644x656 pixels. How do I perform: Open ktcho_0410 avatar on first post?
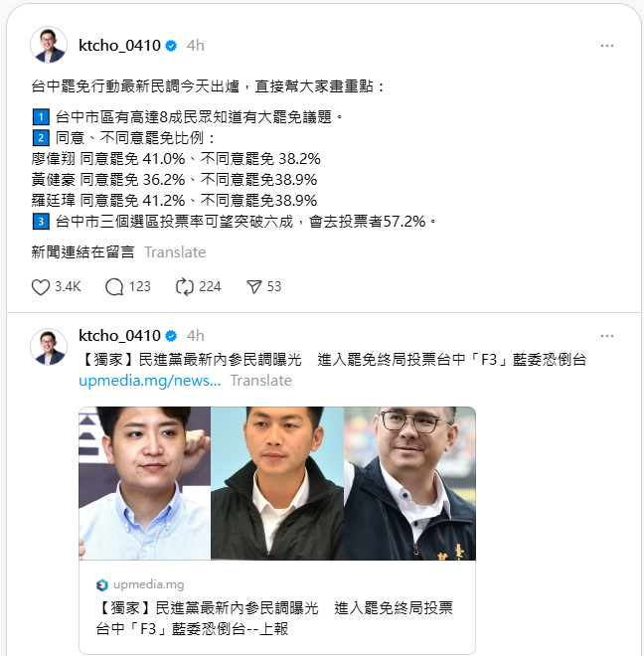tap(49, 45)
